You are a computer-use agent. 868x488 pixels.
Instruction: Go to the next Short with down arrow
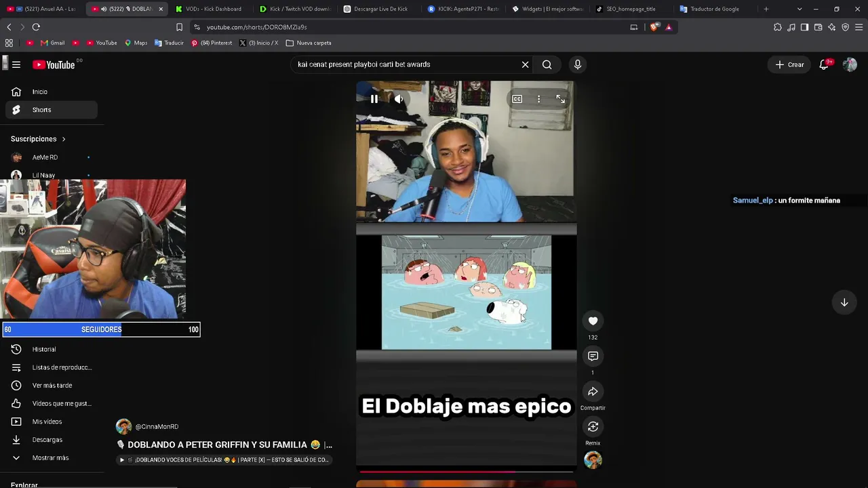coord(844,302)
